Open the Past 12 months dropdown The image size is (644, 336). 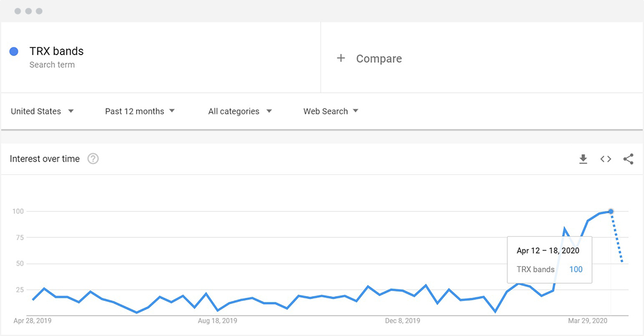(140, 111)
